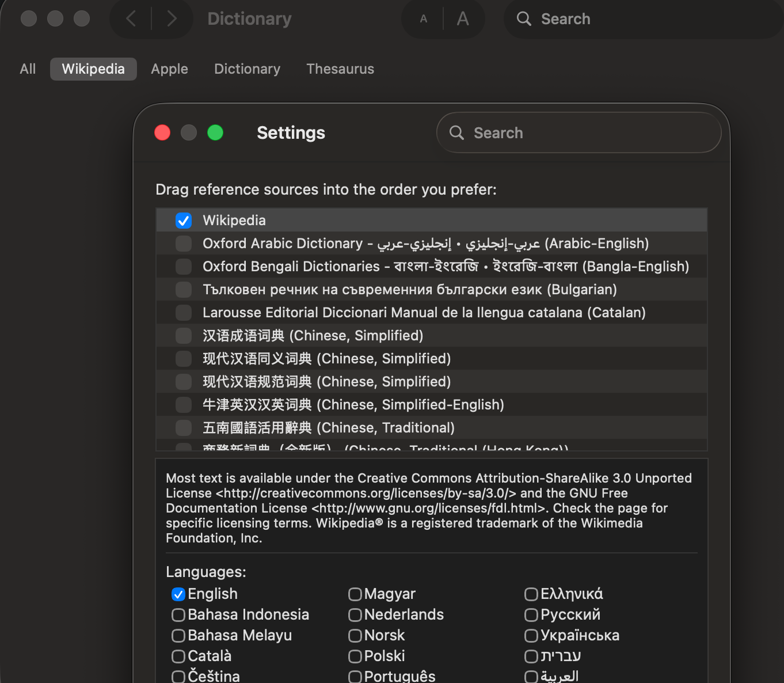The image size is (784, 683).
Task: Select the Bulgarian dictionary row text
Action: (410, 290)
